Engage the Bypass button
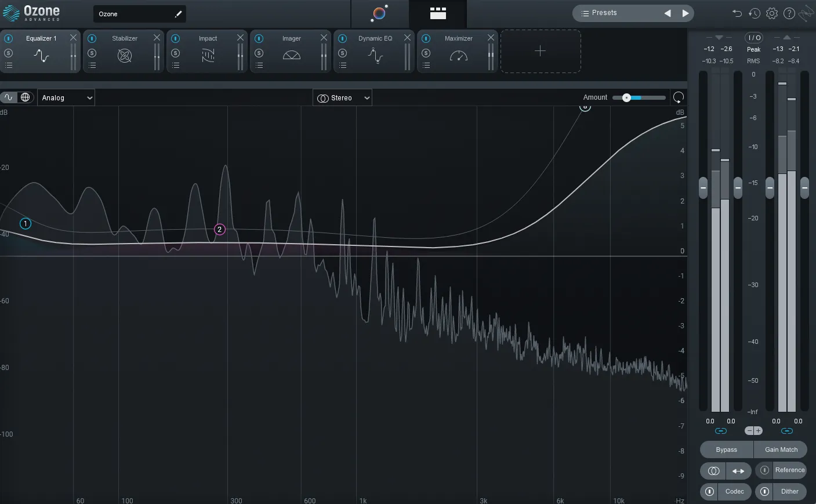816x504 pixels. click(x=726, y=449)
